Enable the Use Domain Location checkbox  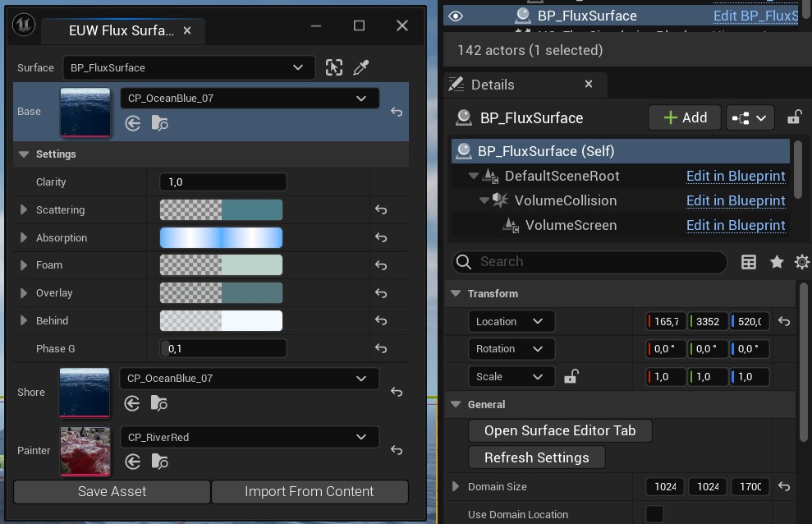point(654,514)
